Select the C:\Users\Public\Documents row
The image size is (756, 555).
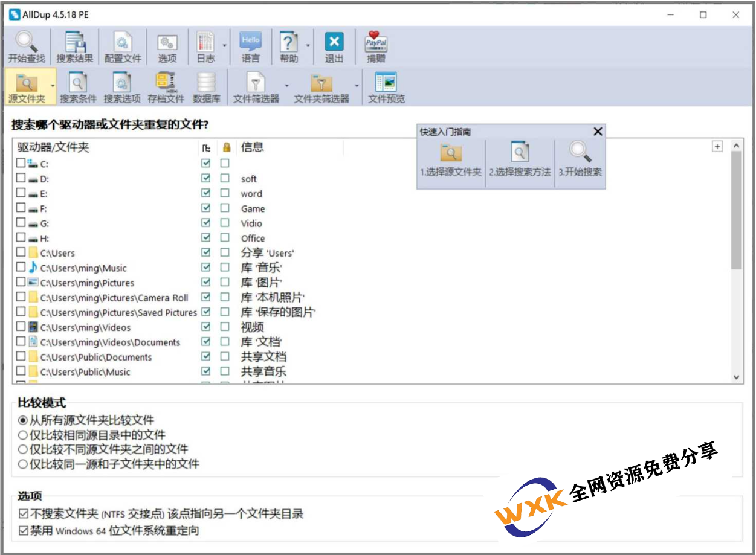[x=370, y=357]
